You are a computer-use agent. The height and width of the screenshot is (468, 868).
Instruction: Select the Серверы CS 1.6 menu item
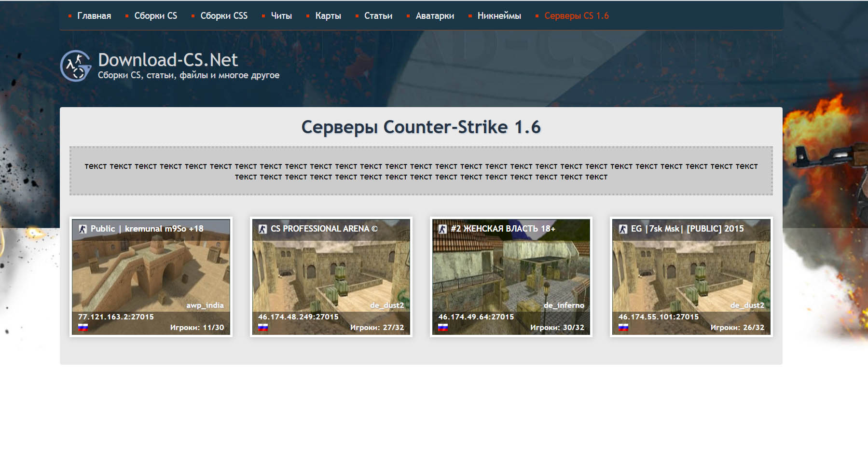pos(577,16)
